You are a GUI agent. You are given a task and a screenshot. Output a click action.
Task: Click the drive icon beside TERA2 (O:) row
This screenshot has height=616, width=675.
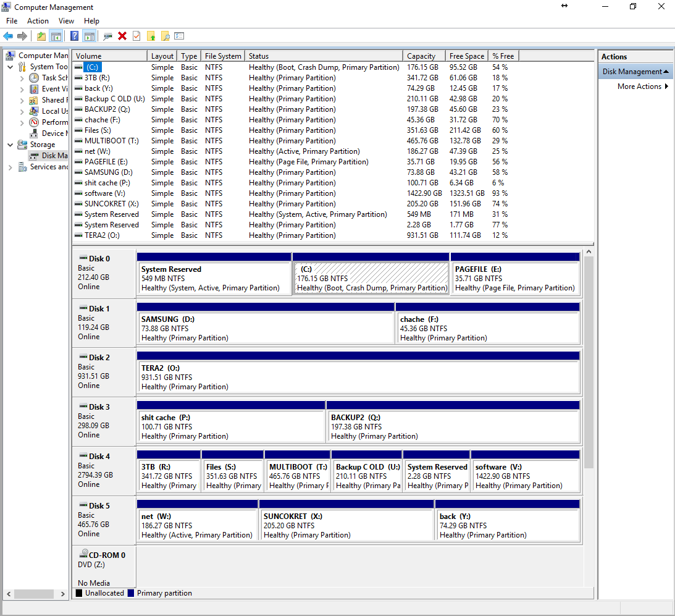coord(78,235)
